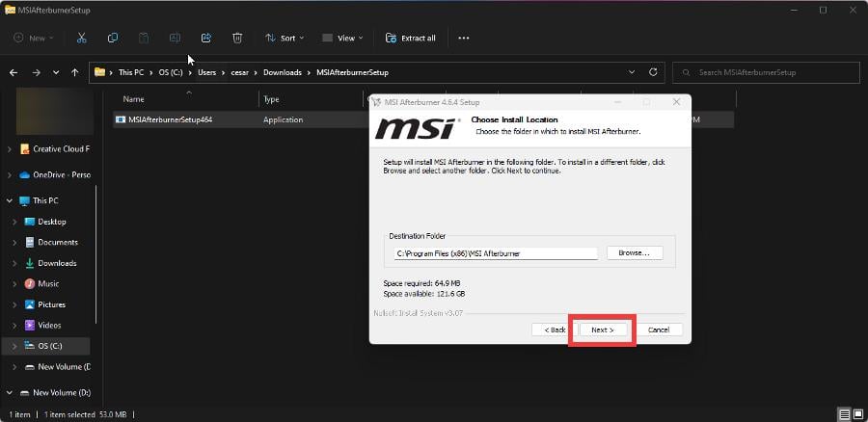Screen dimensions: 868x422
Task: Click This PC in address bar
Action: [131, 72]
